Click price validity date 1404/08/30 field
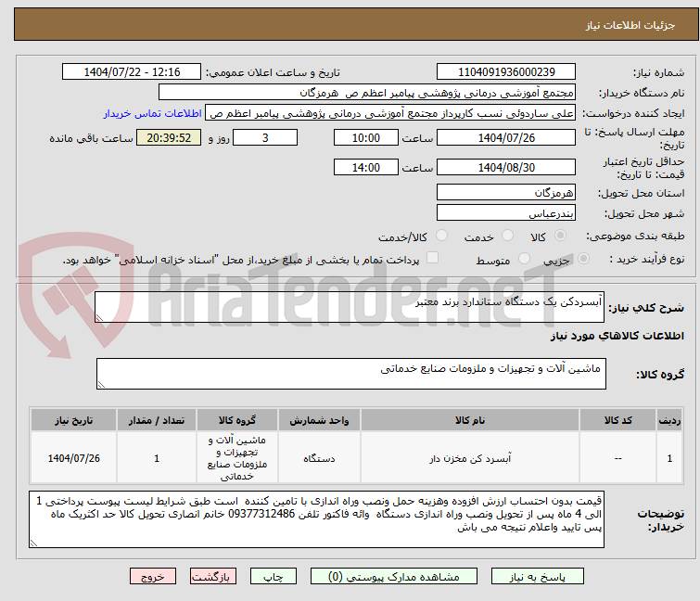This screenshot has width=700, height=601. click(506, 168)
